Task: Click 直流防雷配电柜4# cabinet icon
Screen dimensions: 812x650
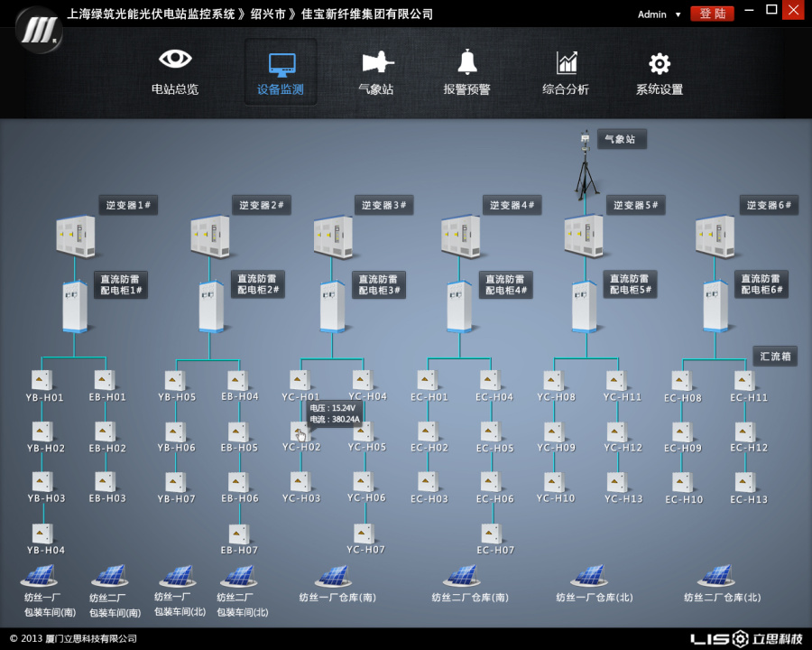Action: point(459,306)
